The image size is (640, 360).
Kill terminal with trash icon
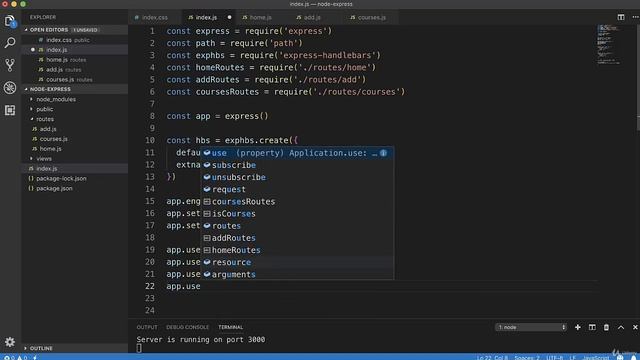coord(606,327)
